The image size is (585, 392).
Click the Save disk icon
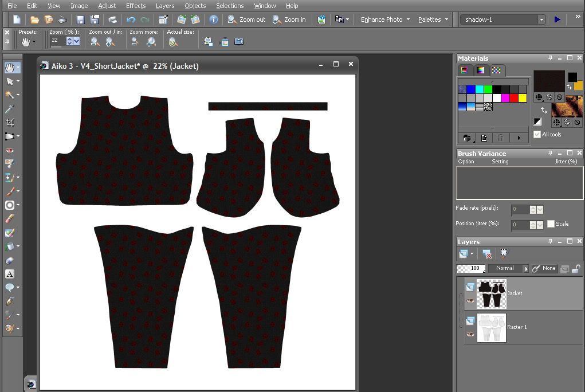(x=80, y=19)
